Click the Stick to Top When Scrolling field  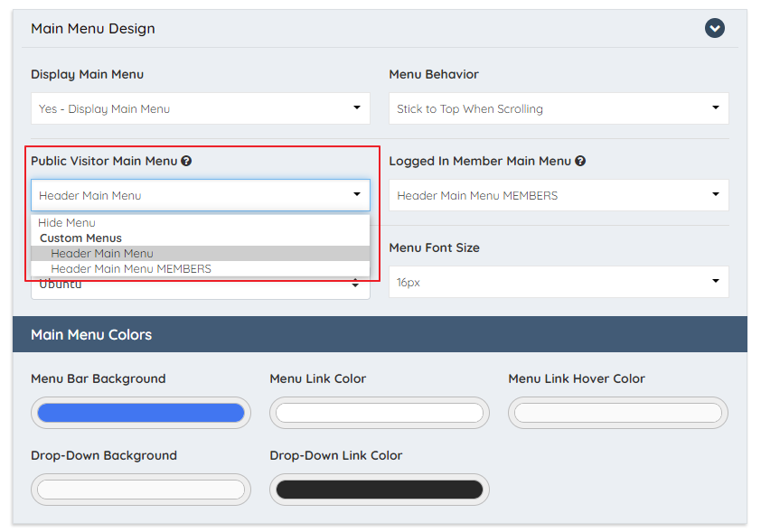pyautogui.click(x=559, y=107)
